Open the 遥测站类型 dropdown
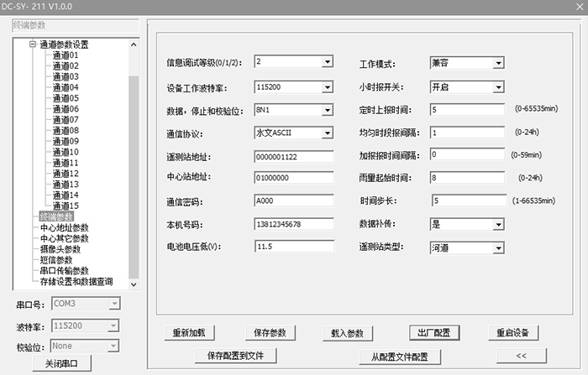The width and height of the screenshot is (588, 375). click(498, 248)
